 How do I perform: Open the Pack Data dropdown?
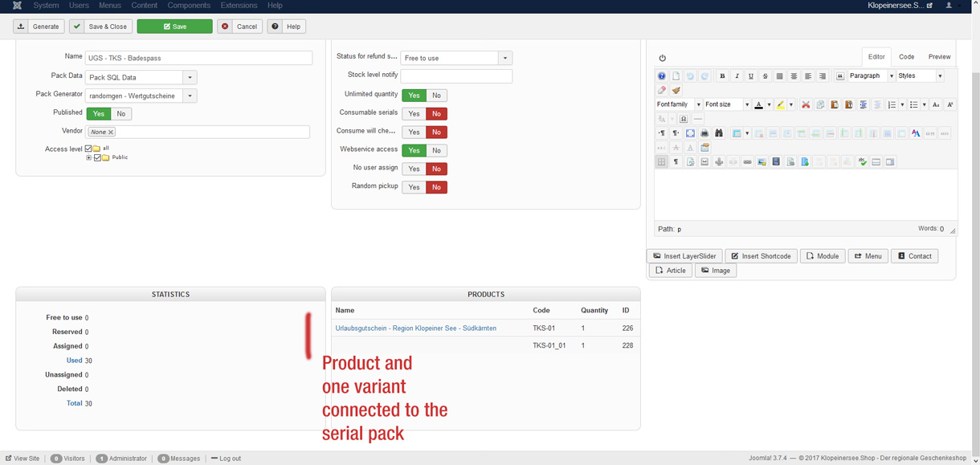click(x=190, y=77)
